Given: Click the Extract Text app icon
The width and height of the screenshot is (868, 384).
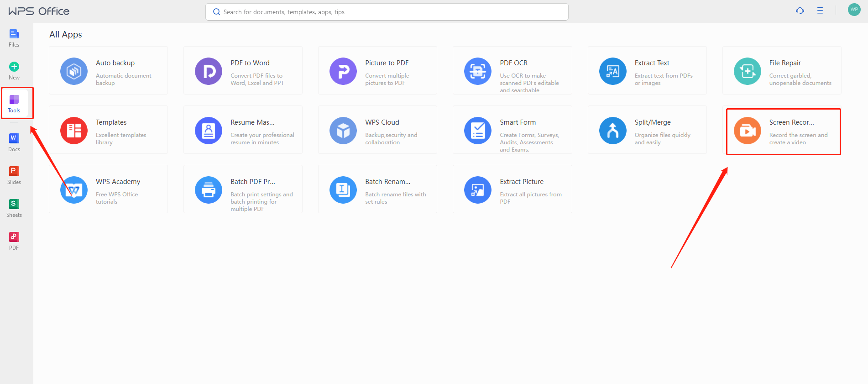Looking at the screenshot, I should pos(613,71).
